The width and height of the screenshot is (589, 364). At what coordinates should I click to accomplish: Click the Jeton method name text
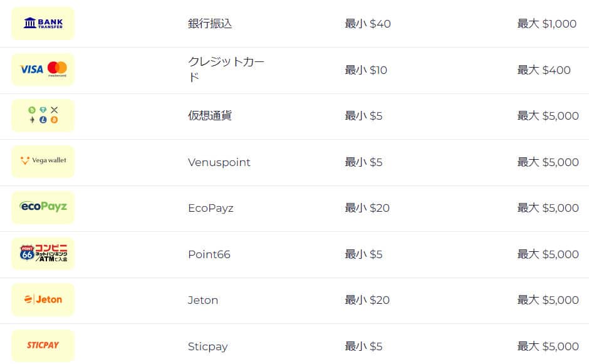[203, 300]
